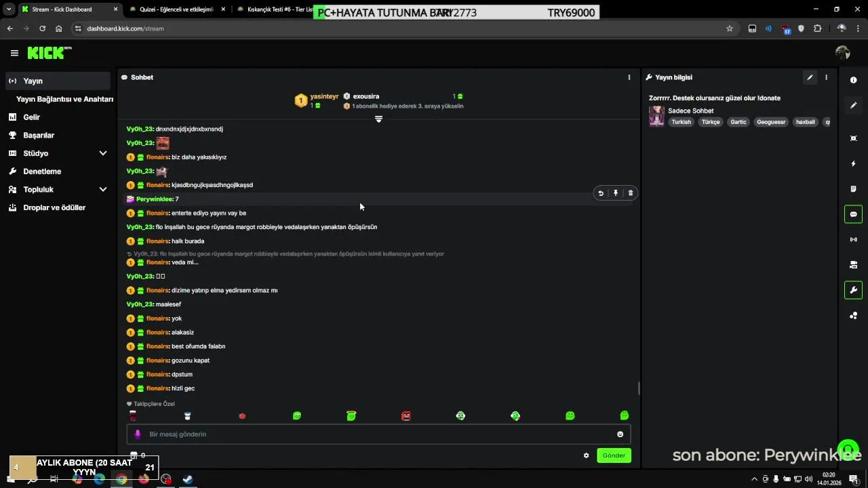The image size is (868, 488).
Task: Open the browser tab search dropdown
Action: click(9, 9)
